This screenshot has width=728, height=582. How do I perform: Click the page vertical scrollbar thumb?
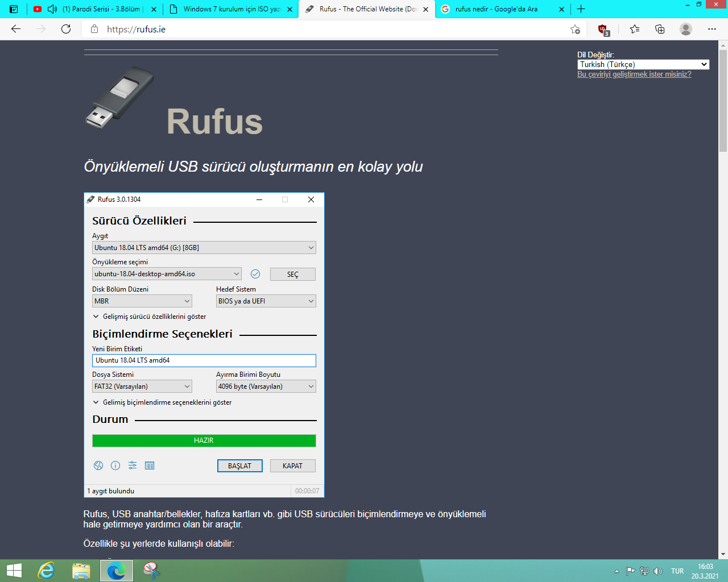point(723,101)
